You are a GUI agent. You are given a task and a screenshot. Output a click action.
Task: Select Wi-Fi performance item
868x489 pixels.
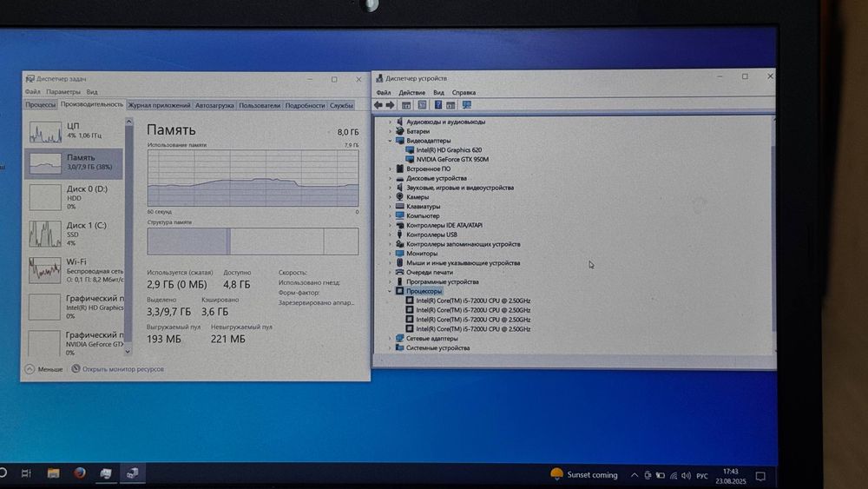(74, 270)
